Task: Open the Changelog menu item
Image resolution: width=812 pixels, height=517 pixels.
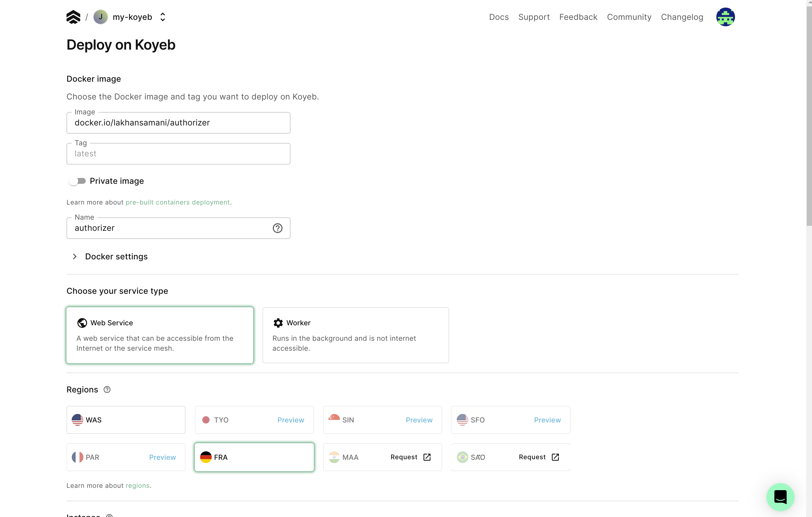Action: point(682,17)
